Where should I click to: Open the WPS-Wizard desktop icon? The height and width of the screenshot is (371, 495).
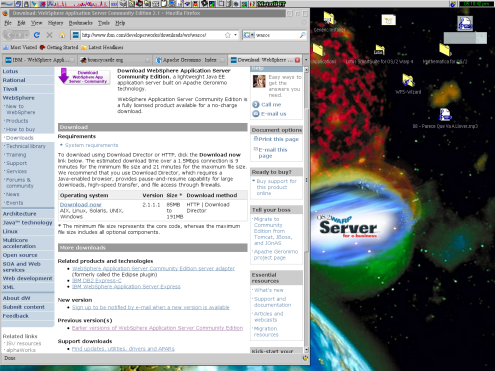point(408,83)
